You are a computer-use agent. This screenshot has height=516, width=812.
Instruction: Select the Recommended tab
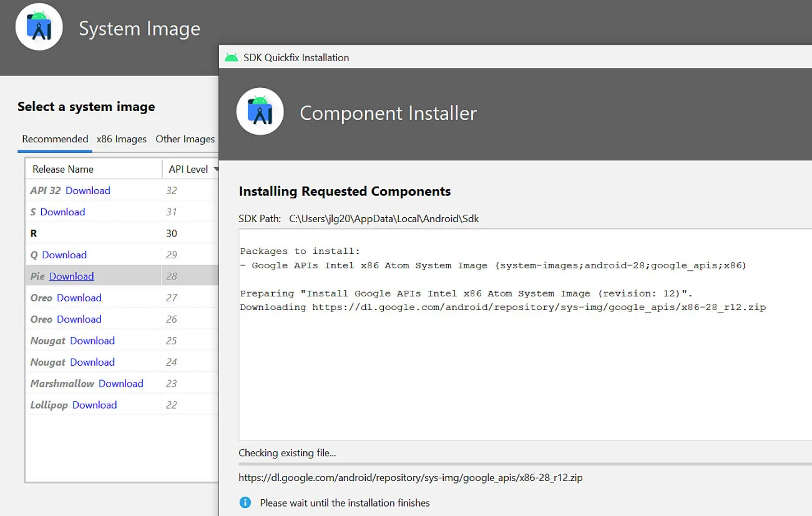(x=54, y=139)
